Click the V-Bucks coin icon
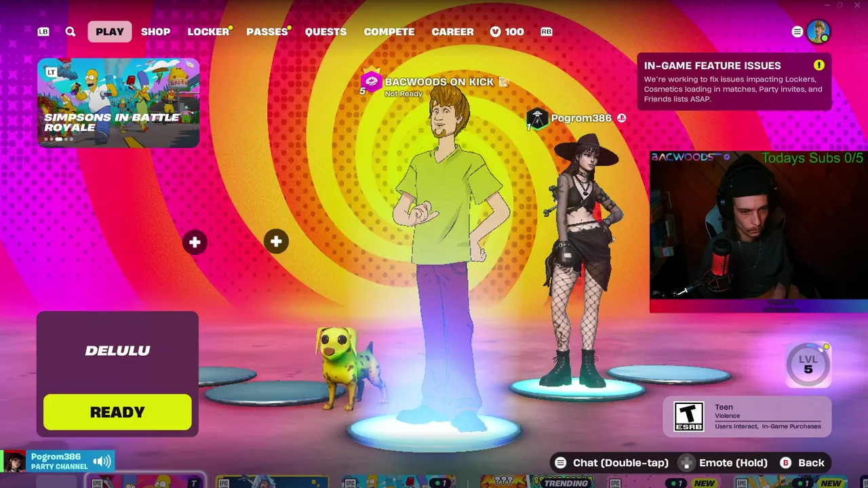868x488 pixels. click(x=496, y=32)
